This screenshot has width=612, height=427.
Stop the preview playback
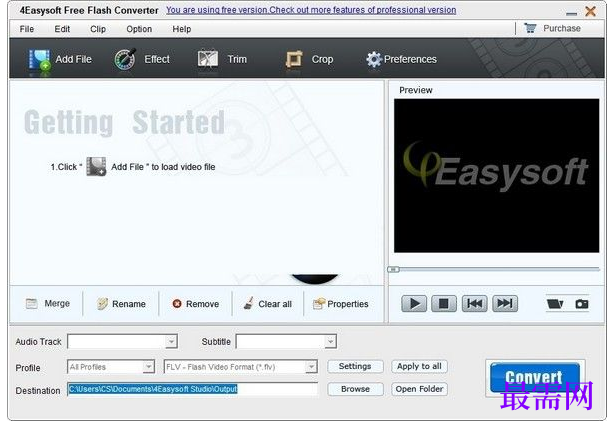(444, 304)
